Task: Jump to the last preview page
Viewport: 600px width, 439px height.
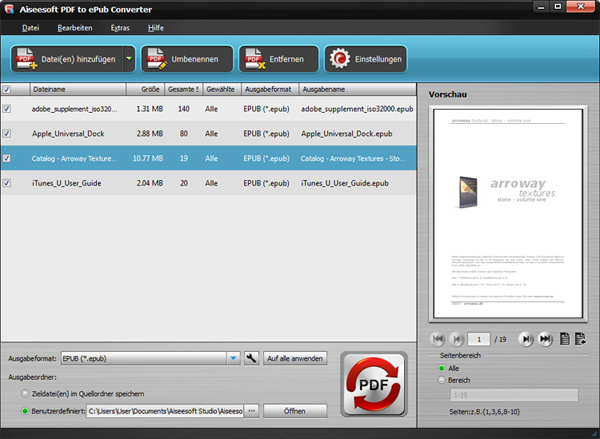Action: [x=545, y=339]
